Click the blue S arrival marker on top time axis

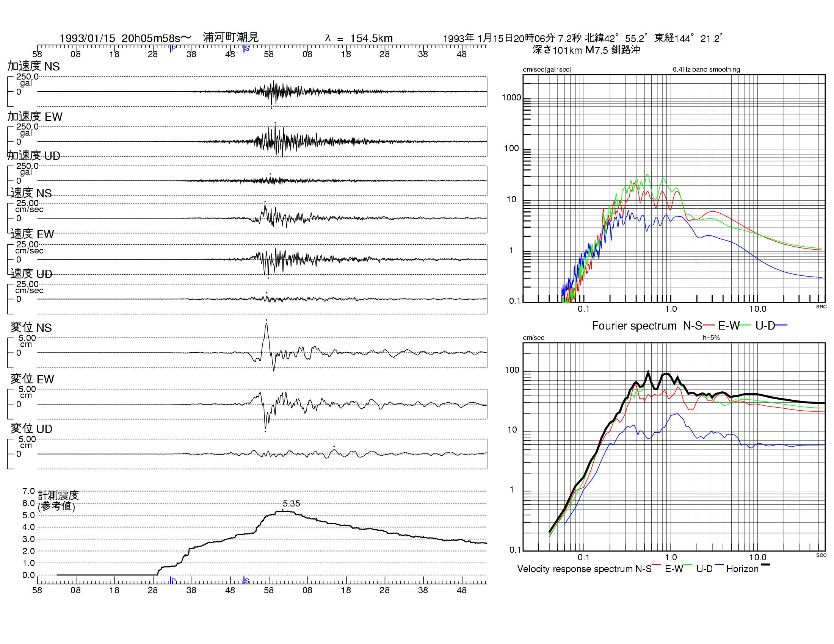pos(246,48)
